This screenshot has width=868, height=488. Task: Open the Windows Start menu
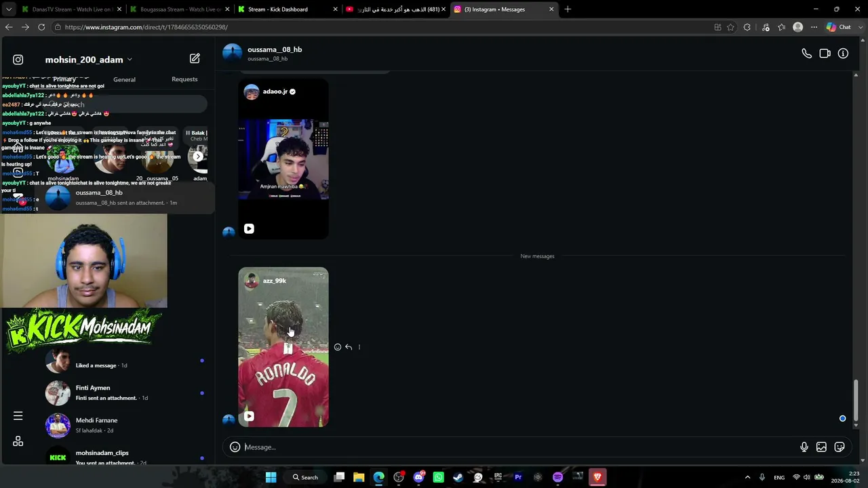pyautogui.click(x=271, y=477)
